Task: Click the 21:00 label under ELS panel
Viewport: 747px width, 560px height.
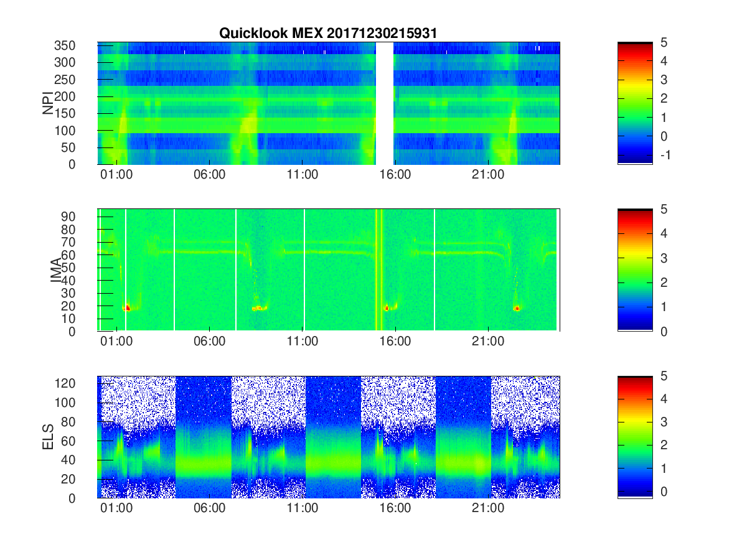Action: [487, 508]
